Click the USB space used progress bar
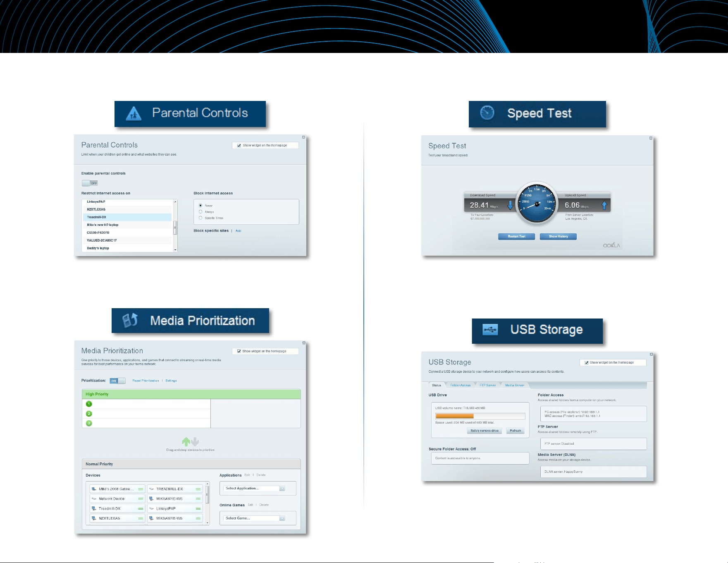Viewport: 728px width, 563px height. pyautogui.click(x=480, y=416)
